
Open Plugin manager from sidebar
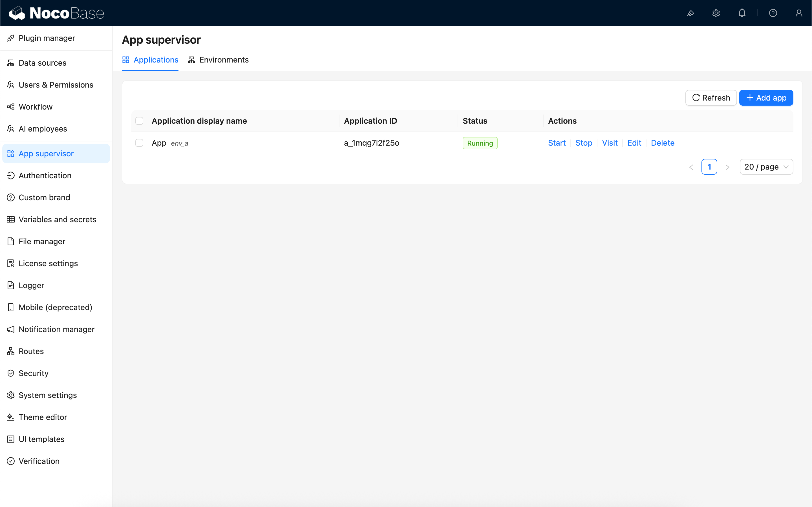[47, 38]
